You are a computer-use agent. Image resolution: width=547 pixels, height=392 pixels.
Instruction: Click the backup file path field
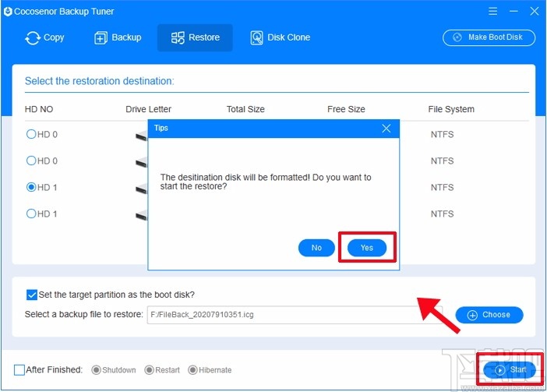click(x=295, y=315)
